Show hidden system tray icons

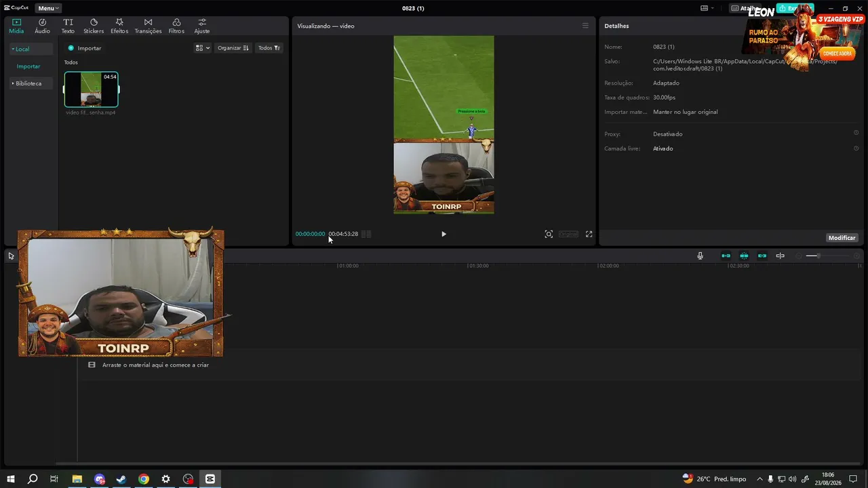[x=759, y=479]
